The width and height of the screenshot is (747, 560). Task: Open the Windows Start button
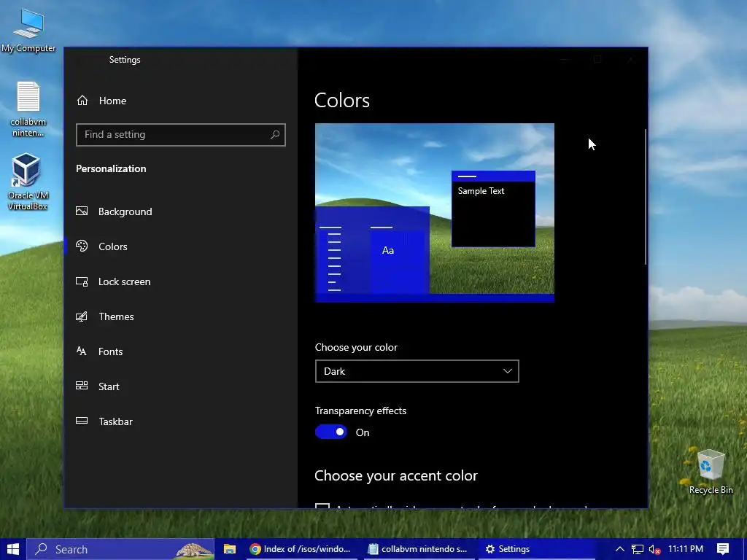(13, 549)
